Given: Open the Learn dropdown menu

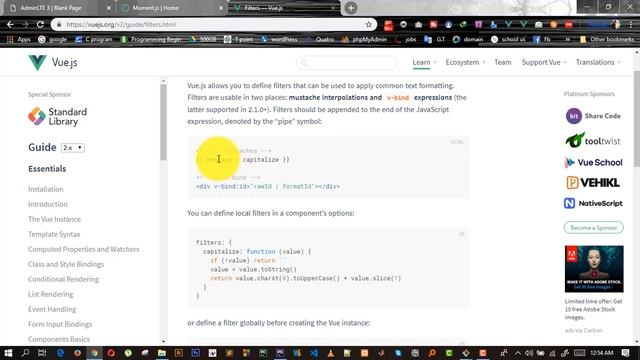Looking at the screenshot, I should coord(424,62).
